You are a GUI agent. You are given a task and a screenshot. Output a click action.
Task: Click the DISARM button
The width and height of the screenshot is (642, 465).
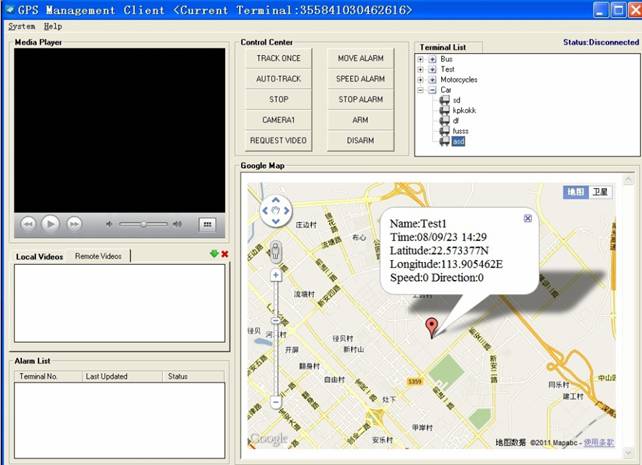(361, 140)
